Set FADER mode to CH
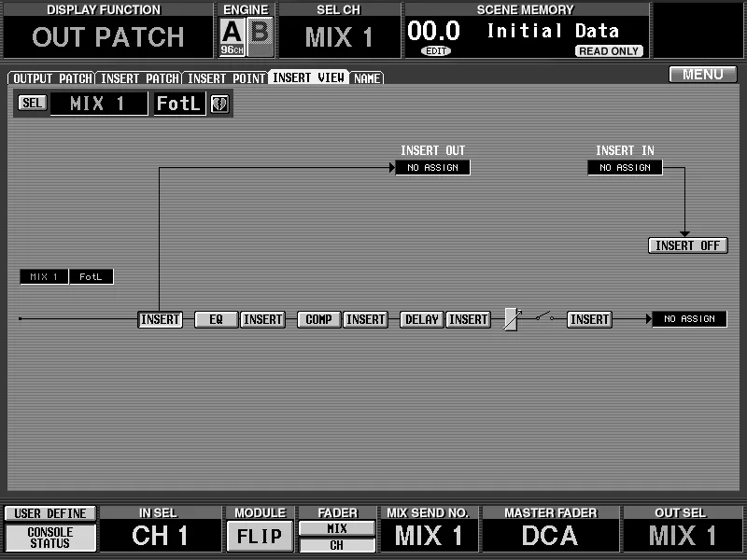 pyautogui.click(x=337, y=545)
